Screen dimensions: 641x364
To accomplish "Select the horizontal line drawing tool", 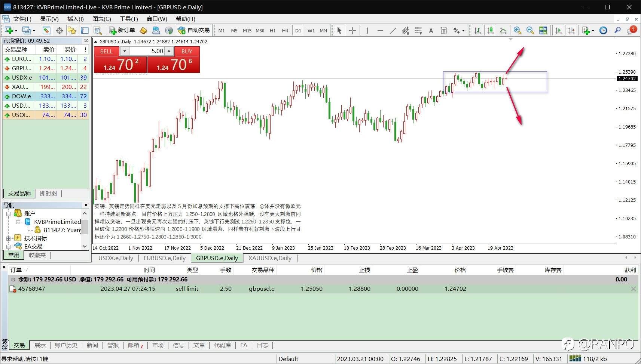I will (x=380, y=30).
